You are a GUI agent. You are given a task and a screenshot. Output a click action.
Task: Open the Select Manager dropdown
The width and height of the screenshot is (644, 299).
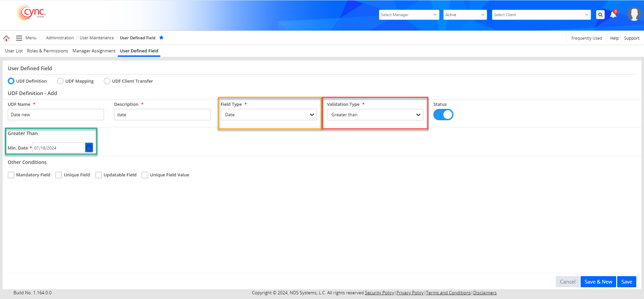pos(409,15)
